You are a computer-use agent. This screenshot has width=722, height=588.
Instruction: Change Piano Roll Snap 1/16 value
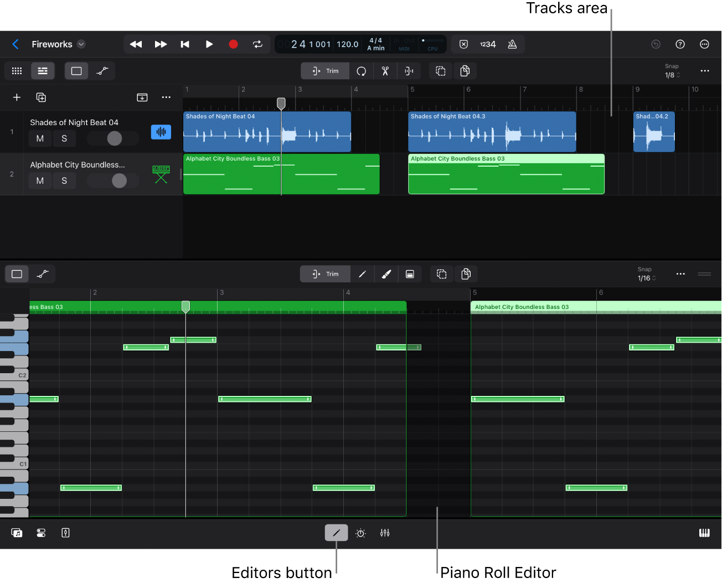click(x=646, y=278)
